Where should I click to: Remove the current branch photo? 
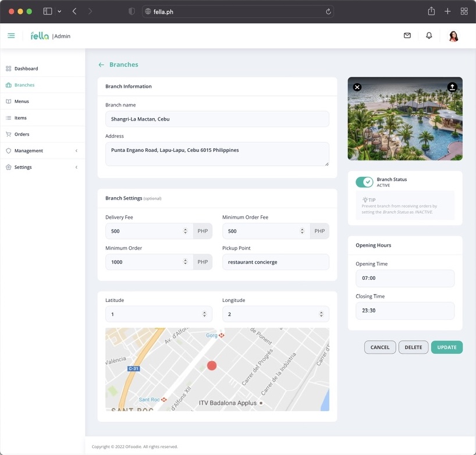pyautogui.click(x=357, y=87)
